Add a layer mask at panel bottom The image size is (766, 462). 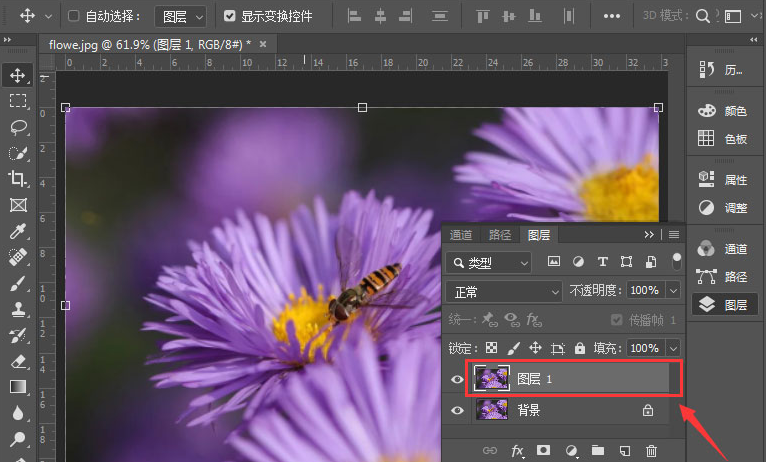[543, 450]
